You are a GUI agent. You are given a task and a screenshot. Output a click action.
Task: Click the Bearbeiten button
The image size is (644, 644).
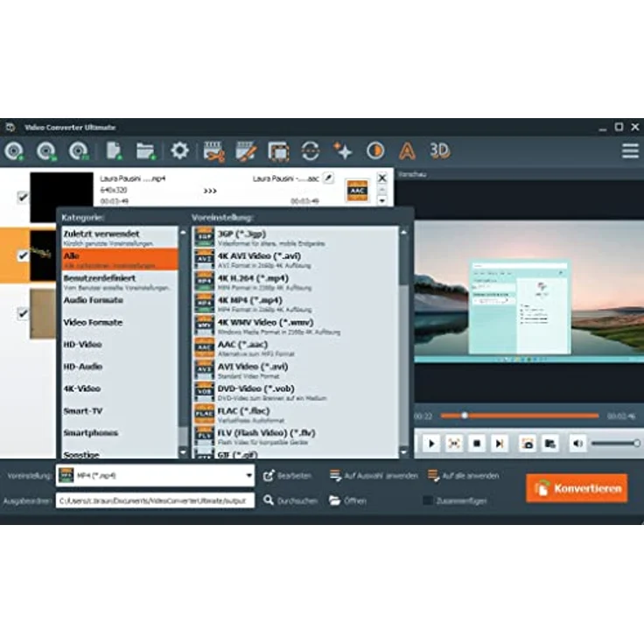click(287, 476)
